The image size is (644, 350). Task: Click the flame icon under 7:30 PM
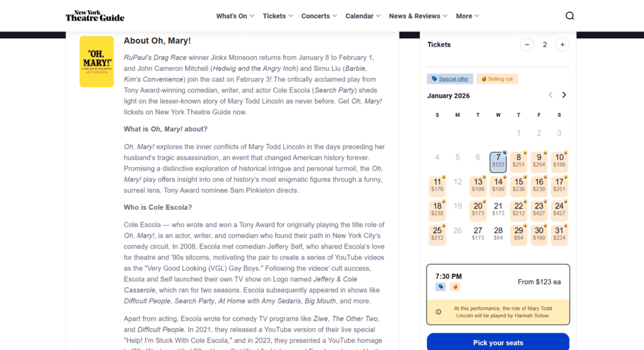[x=455, y=287]
